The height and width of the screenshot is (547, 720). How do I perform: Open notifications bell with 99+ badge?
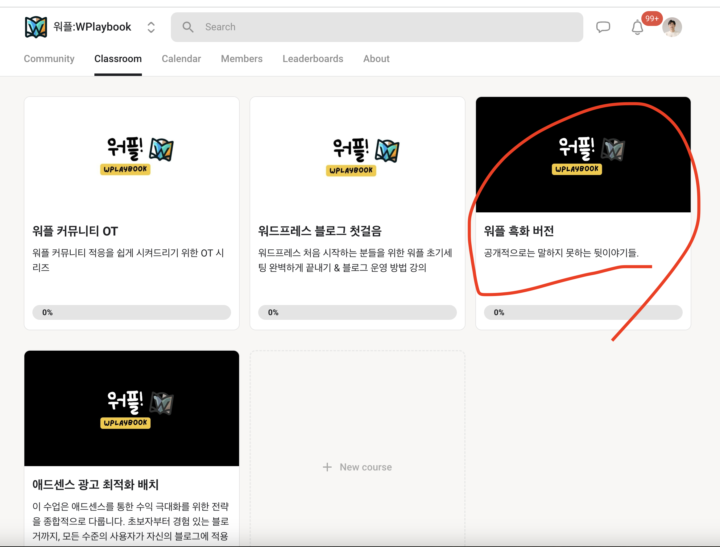(637, 27)
